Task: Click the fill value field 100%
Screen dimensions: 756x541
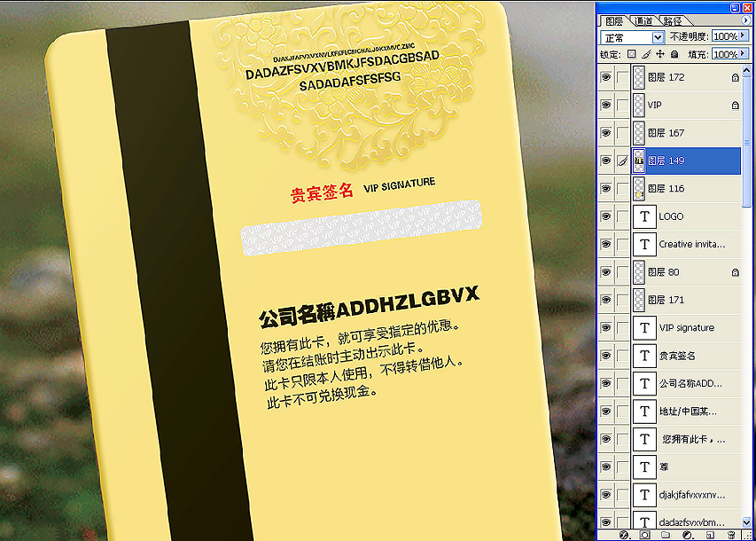Action: tap(725, 54)
